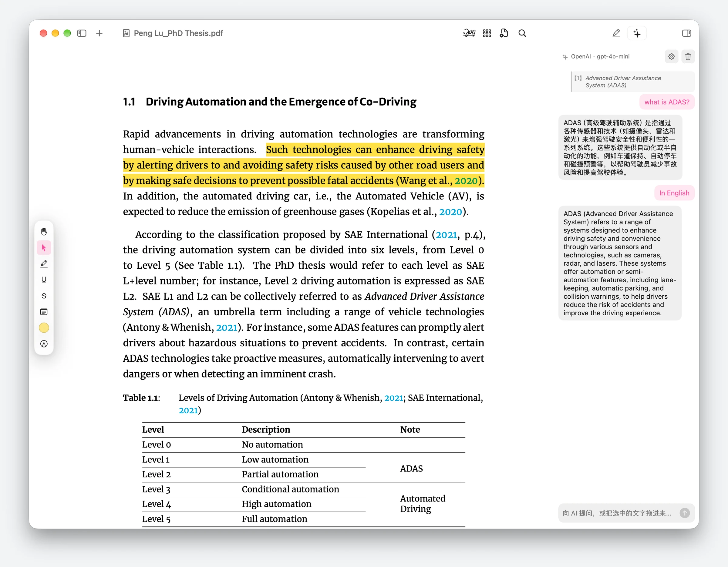Clear chat with trash icon
This screenshot has height=567, width=728.
pos(688,57)
